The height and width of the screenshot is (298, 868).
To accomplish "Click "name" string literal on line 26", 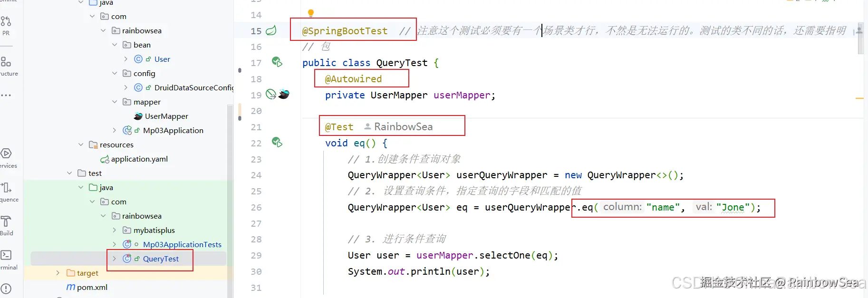I will [663, 207].
